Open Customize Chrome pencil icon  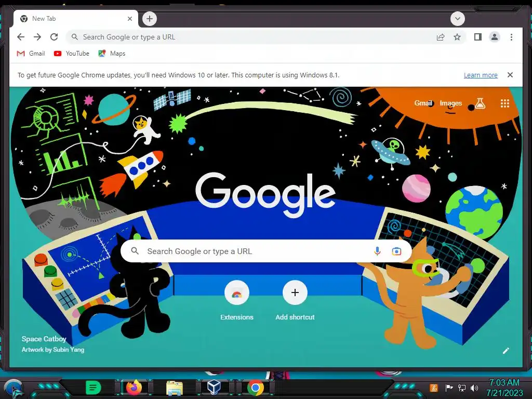pos(506,351)
